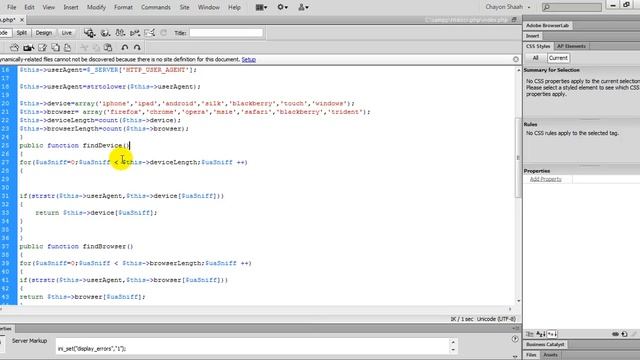640x360 pixels.
Task: Select the CSS Styles tab
Action: [x=538, y=46]
